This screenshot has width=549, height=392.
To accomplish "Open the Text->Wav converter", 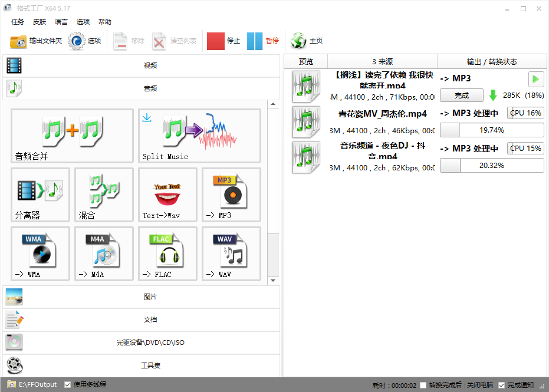I will [167, 195].
